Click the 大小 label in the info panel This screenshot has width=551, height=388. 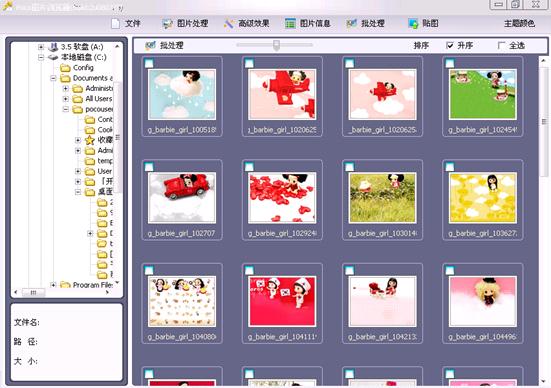click(26, 361)
